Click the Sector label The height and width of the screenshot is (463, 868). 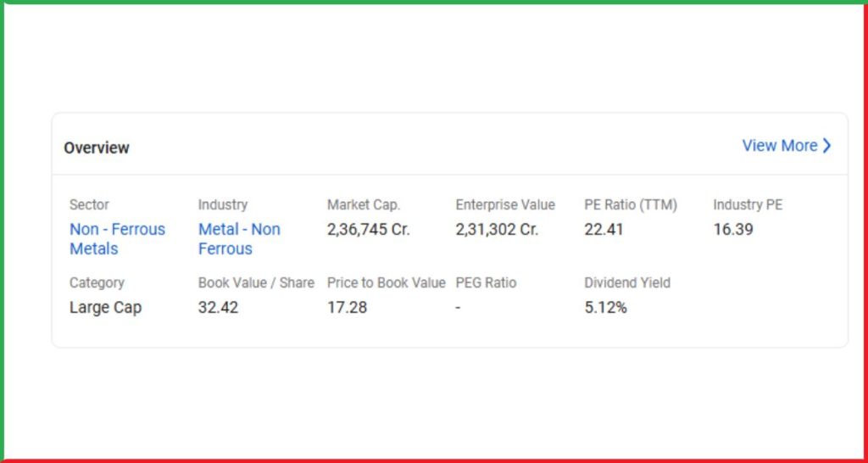[89, 205]
